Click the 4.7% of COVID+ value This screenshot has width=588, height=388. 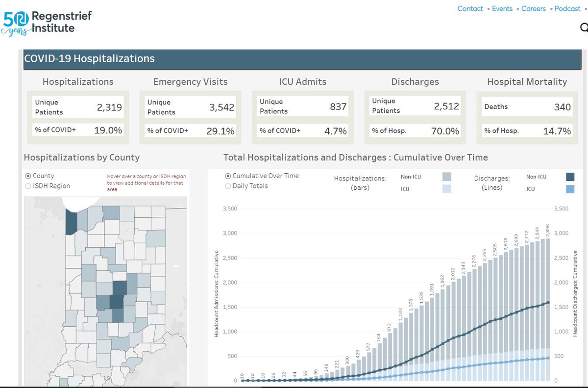[336, 131]
